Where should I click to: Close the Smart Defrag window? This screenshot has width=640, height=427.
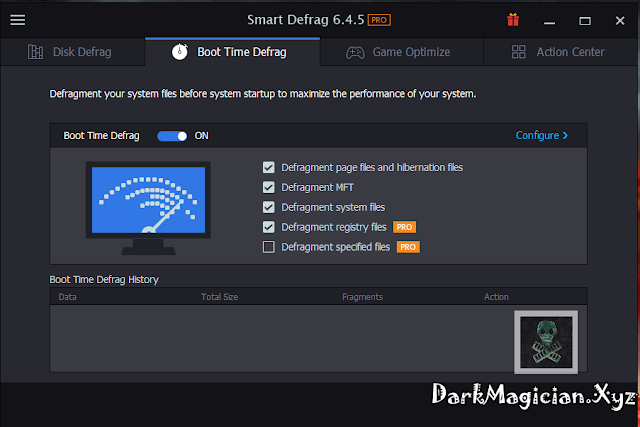(x=620, y=20)
